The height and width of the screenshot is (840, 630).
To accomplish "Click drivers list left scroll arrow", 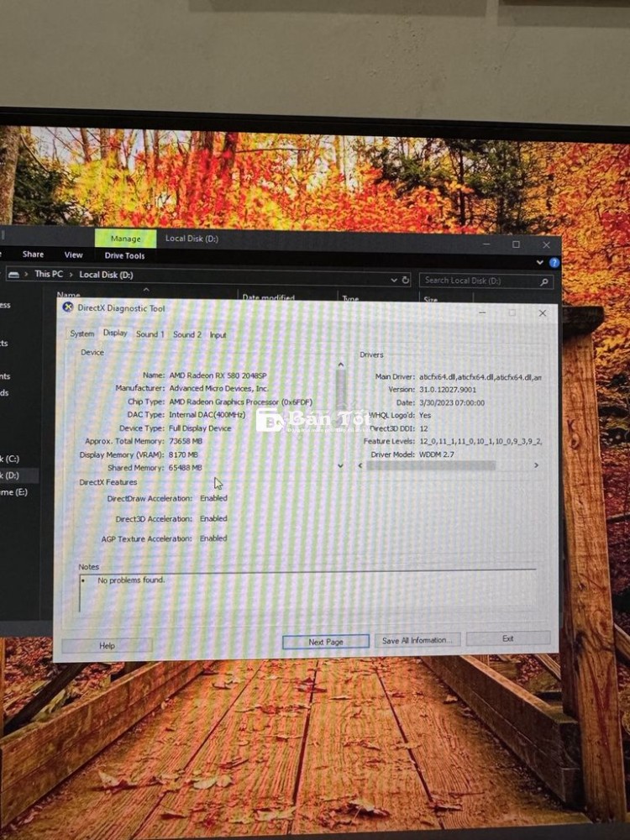I will click(360, 465).
